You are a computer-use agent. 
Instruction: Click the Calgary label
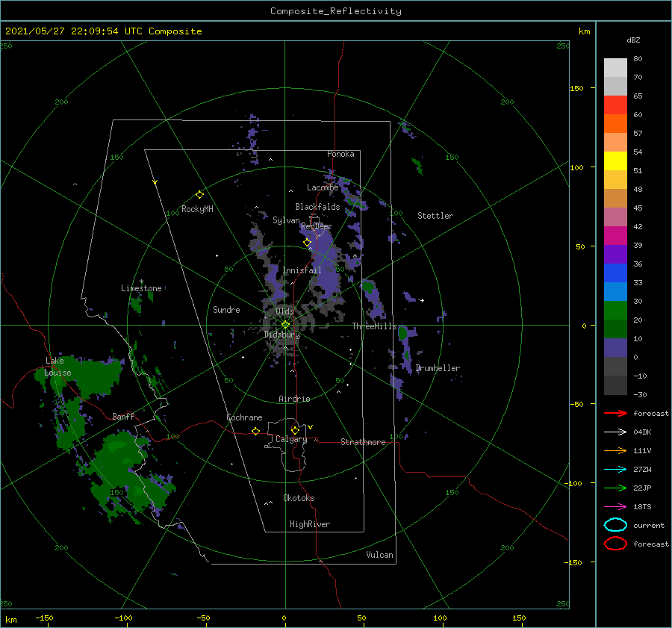coord(291,439)
